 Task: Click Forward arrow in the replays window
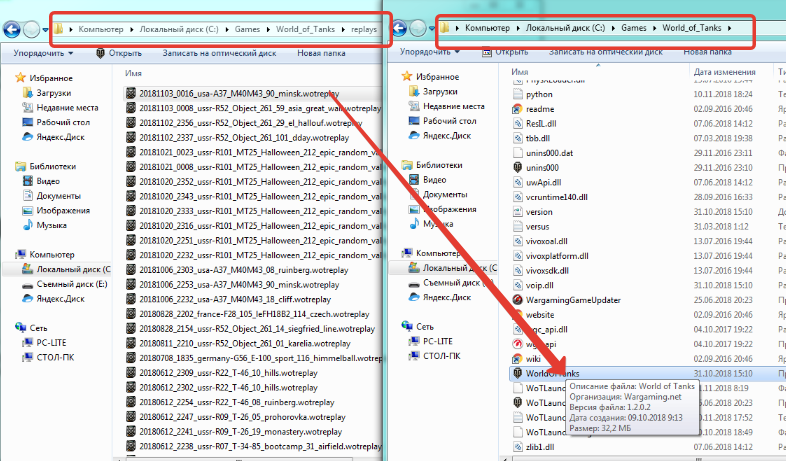click(31, 30)
